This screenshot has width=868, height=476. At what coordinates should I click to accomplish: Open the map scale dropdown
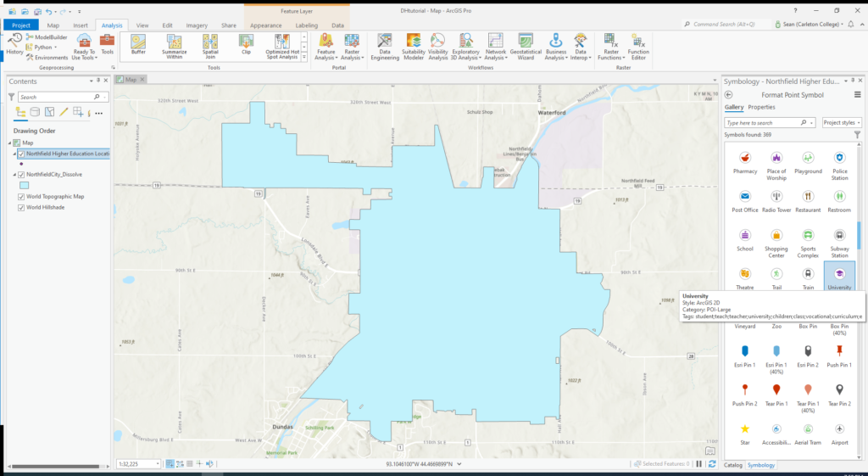[x=158, y=464]
